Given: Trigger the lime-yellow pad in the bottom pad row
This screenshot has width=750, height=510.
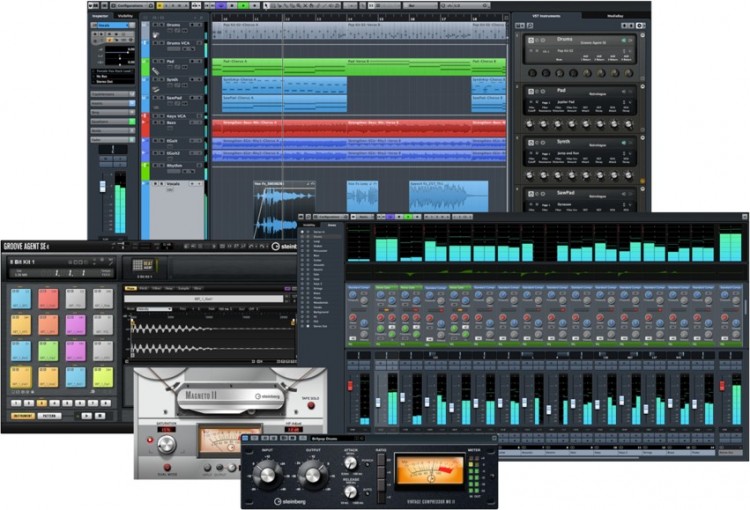Looking at the screenshot, I should tap(103, 377).
